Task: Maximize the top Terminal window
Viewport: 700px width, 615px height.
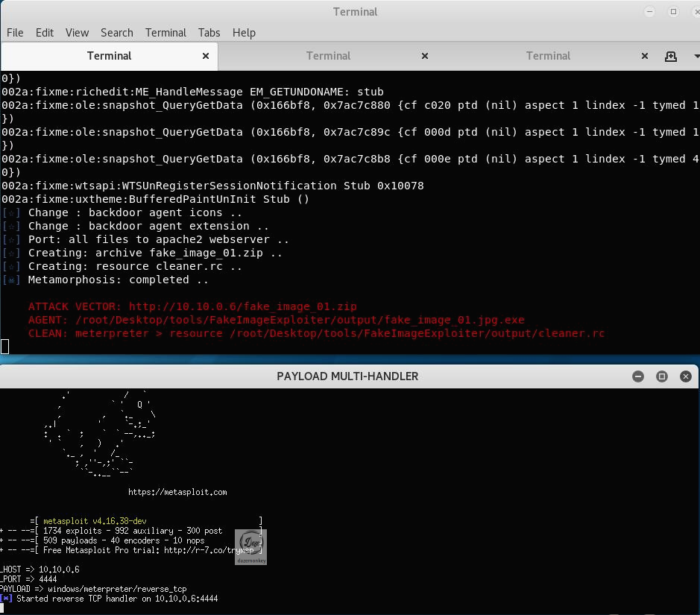Action: tap(673, 12)
